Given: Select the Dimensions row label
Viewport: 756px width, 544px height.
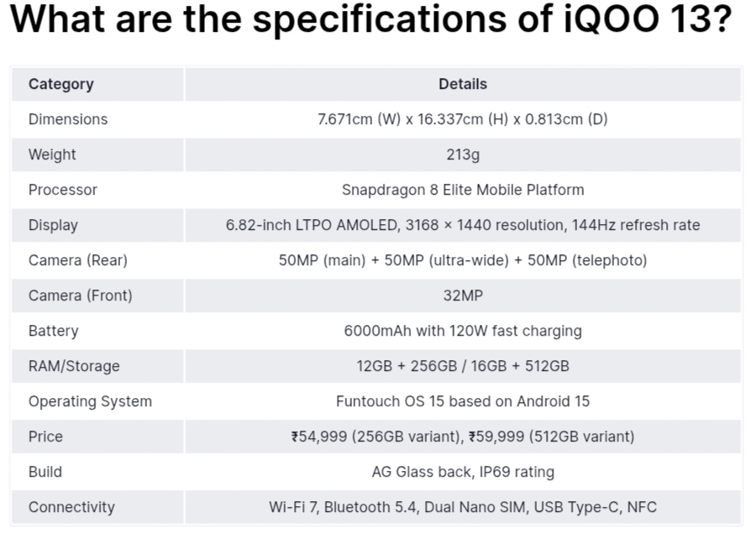Looking at the screenshot, I should tap(68, 119).
